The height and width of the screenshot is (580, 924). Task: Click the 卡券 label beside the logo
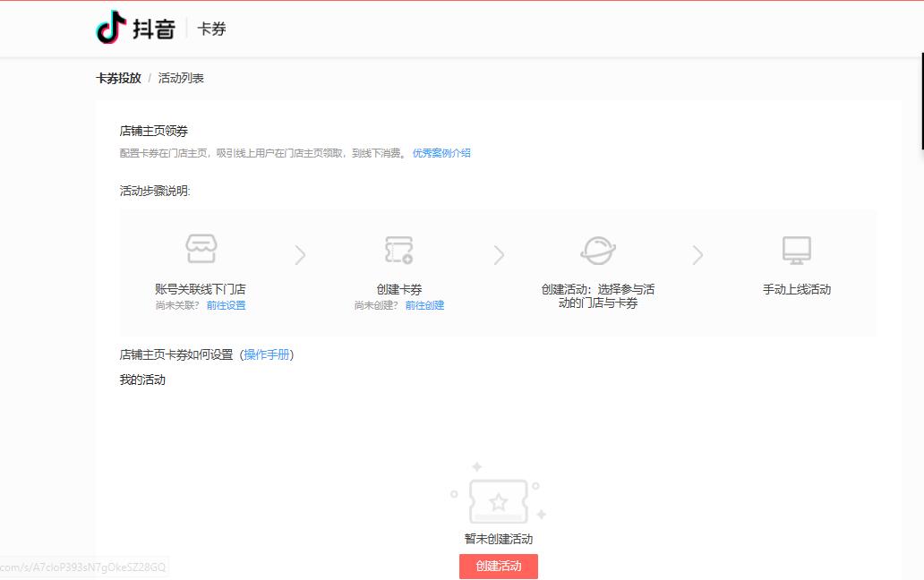[x=211, y=29]
